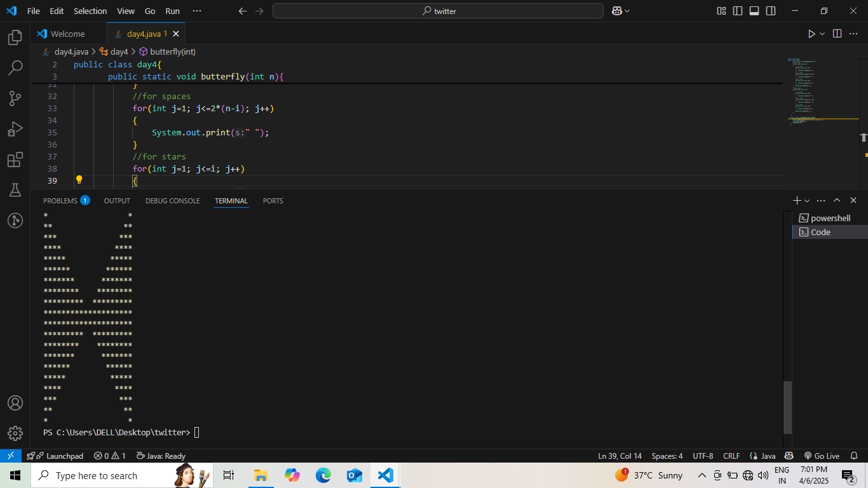Select the powershell terminal in the list

coord(830,218)
